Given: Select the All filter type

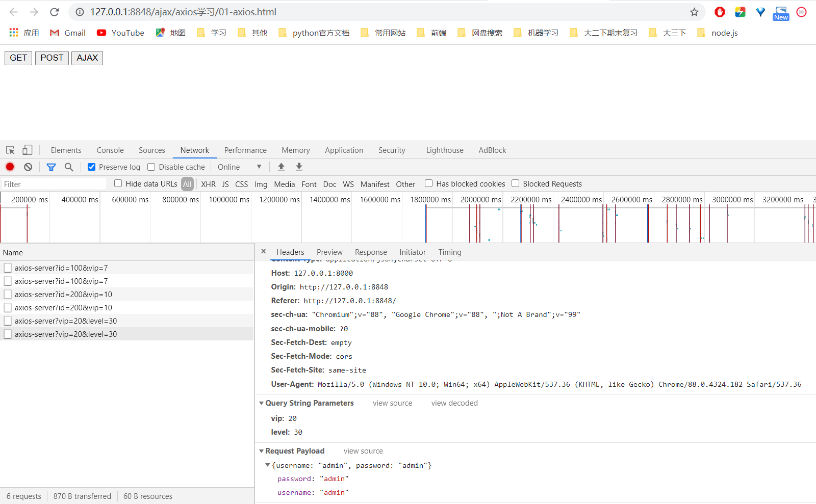Looking at the screenshot, I should [187, 184].
